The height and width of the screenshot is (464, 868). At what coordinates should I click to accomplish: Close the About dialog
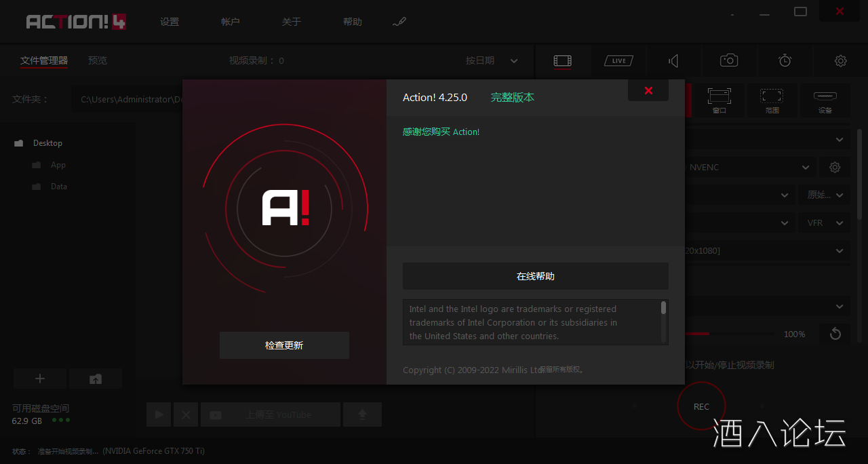pos(648,90)
